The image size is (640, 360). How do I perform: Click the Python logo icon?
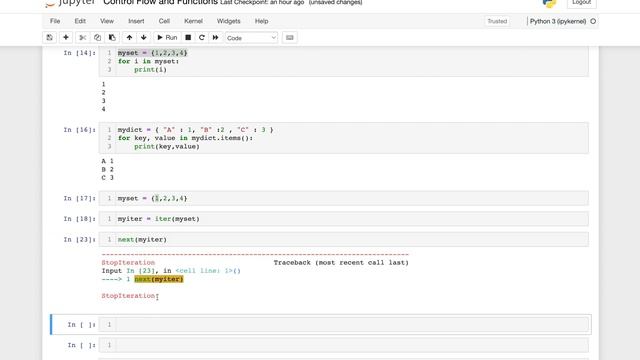549,3
